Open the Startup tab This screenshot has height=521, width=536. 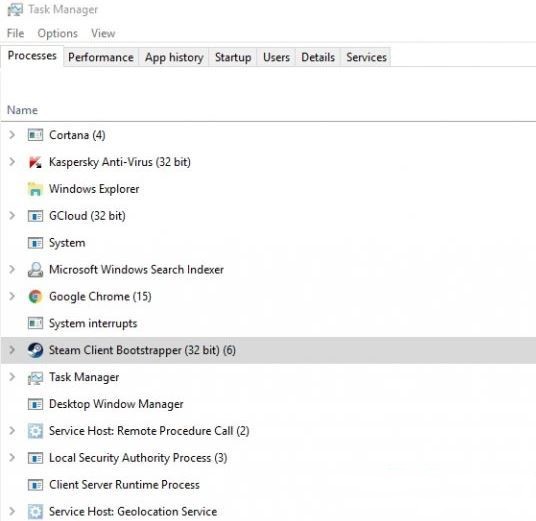(233, 57)
